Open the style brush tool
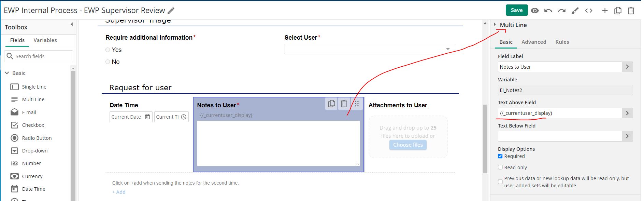 [575, 11]
